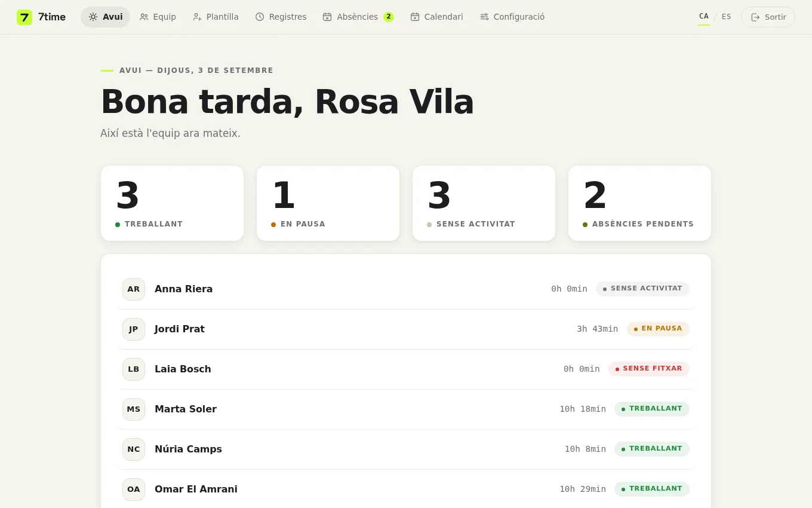This screenshot has width=812, height=508.
Task: Go to the Plantilla tab
Action: click(216, 17)
